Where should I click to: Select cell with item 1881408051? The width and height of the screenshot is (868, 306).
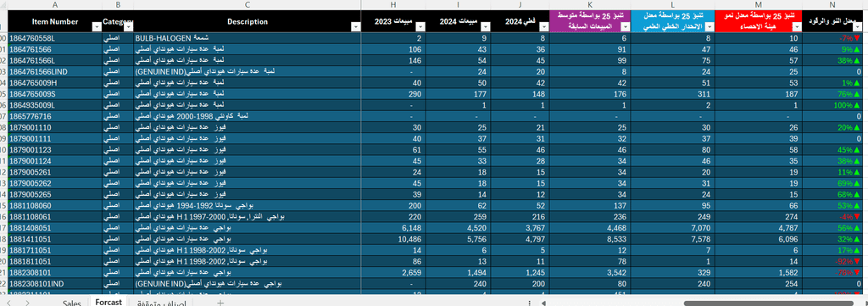click(x=54, y=227)
